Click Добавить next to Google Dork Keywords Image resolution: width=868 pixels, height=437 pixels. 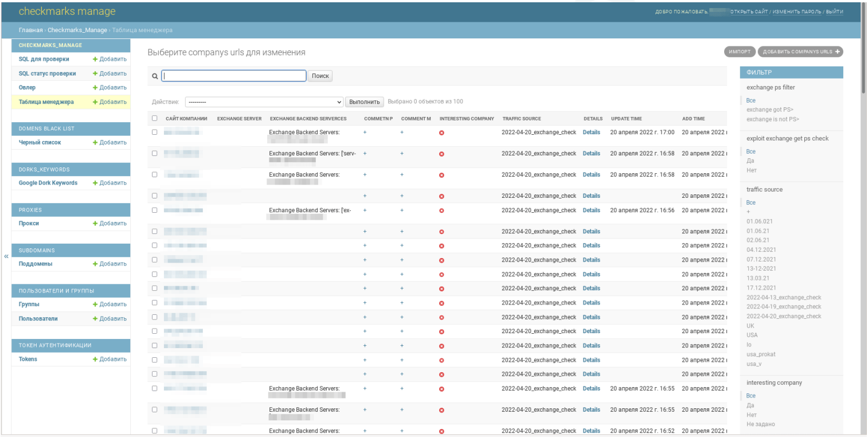(x=110, y=183)
